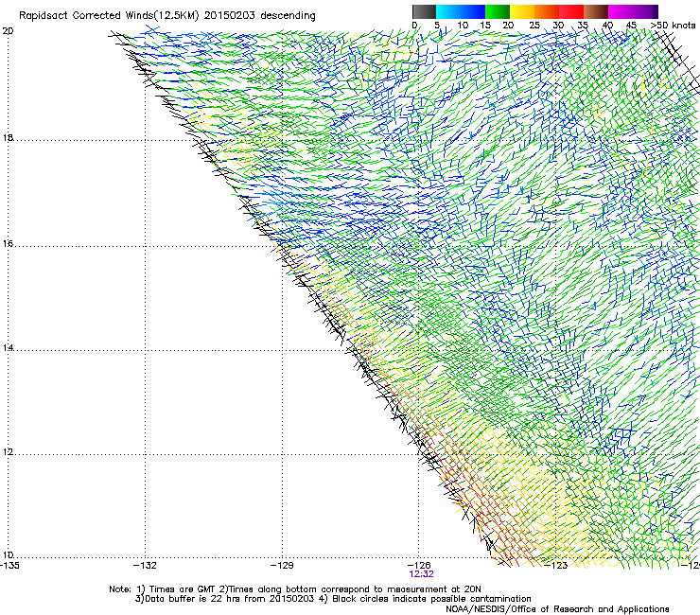Click the orange 25-30 knots legend swatch
The width and height of the screenshot is (700, 615).
pos(547,11)
